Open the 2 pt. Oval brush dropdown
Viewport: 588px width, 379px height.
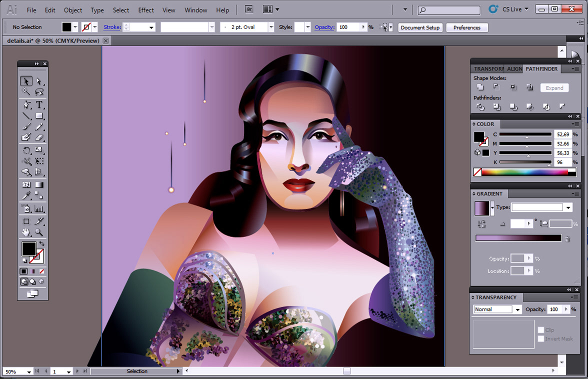click(x=271, y=27)
